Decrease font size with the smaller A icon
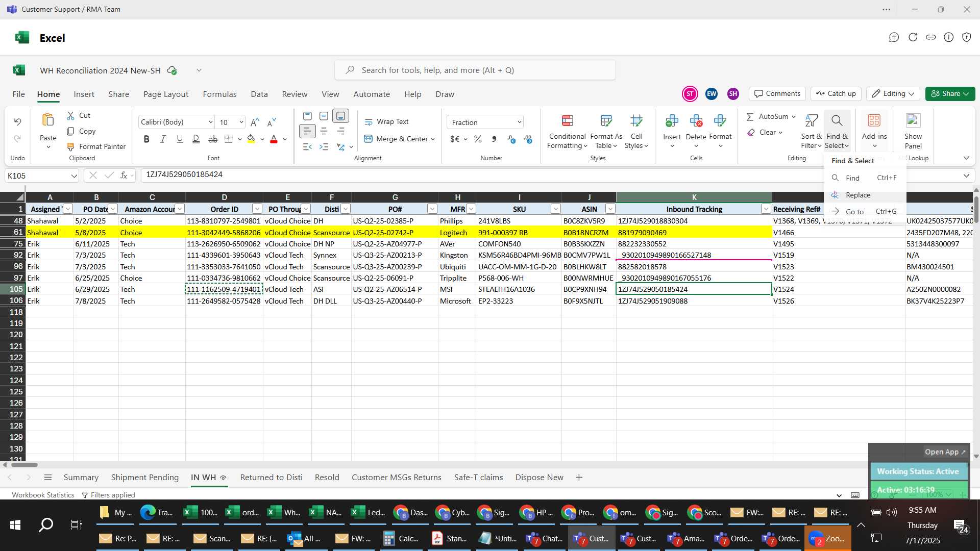Viewport: 980px width, 551px height. [x=272, y=122]
